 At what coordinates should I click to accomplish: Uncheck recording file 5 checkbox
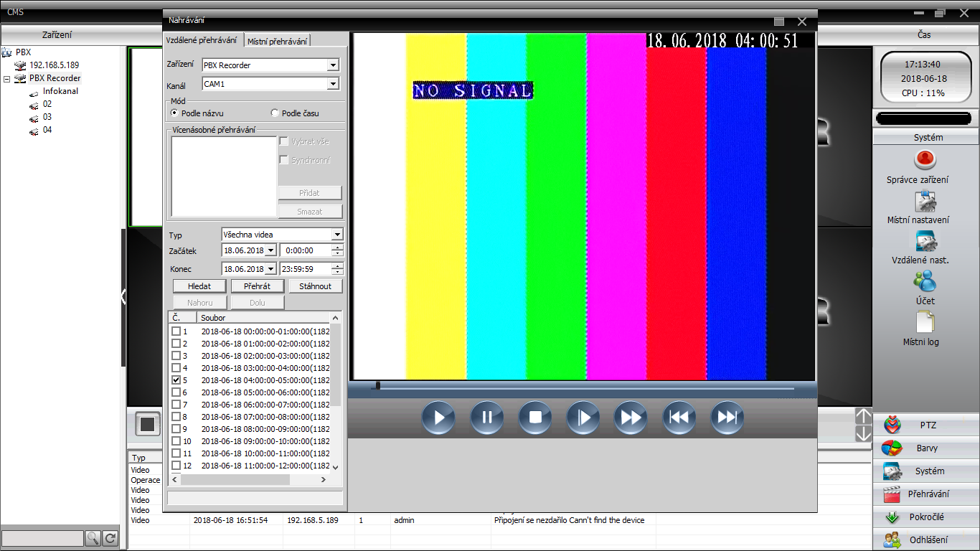176,380
